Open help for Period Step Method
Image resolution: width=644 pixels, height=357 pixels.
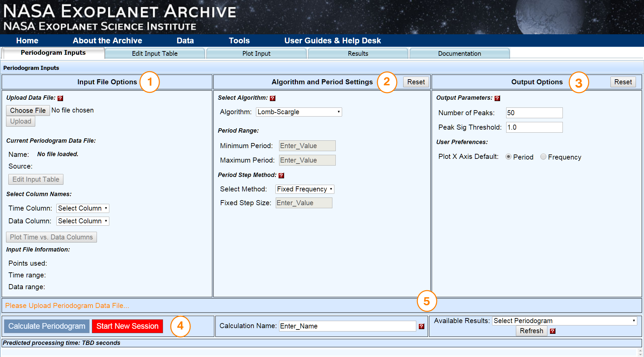(281, 176)
